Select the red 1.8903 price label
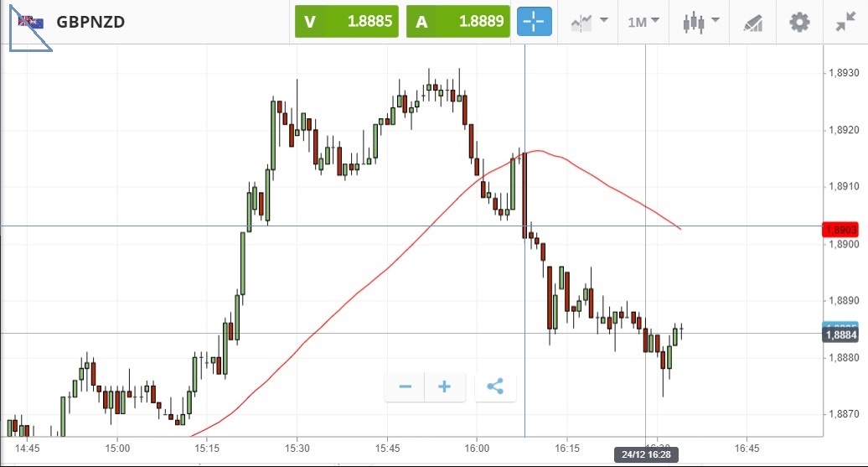 pos(840,230)
